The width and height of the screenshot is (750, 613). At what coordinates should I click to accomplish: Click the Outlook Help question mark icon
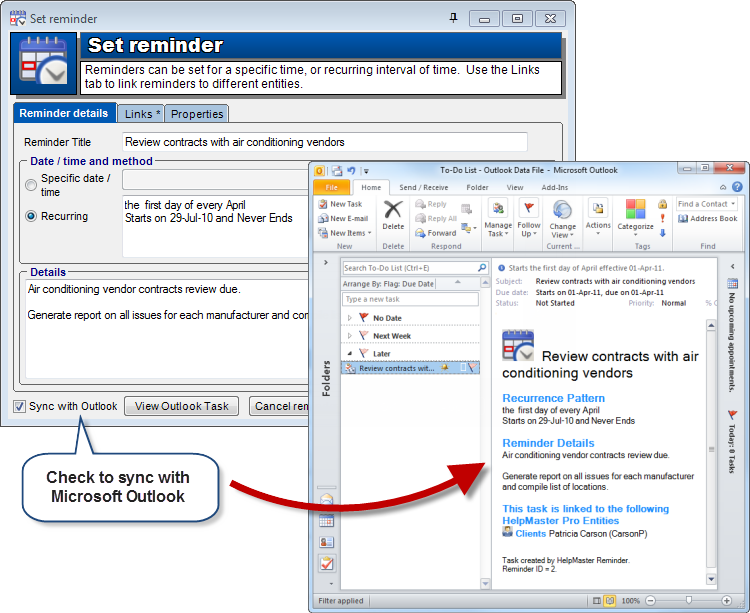tap(737, 187)
